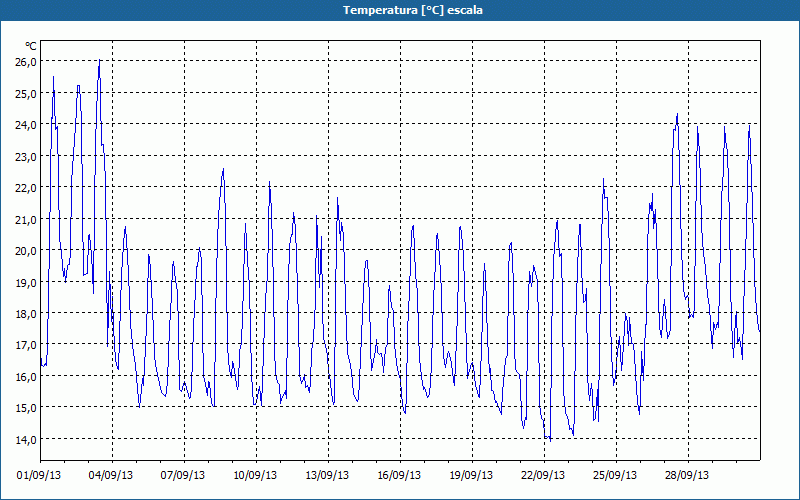The width and height of the screenshot is (800, 500).
Task: Select the 22/09/13 date label
Action: [x=543, y=476]
